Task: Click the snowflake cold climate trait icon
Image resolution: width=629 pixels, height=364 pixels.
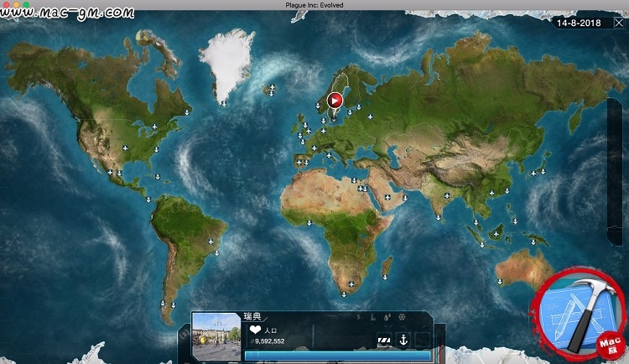Action: 402,317
